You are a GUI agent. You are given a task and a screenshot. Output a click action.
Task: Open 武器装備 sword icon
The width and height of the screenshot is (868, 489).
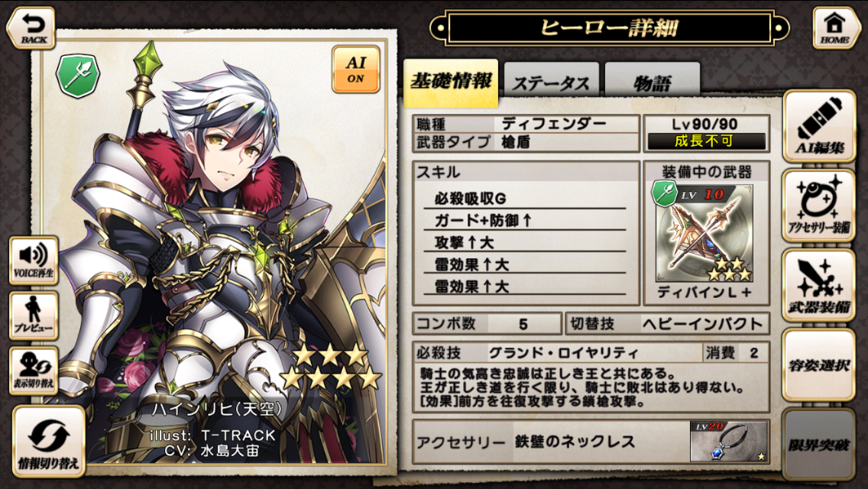(819, 285)
